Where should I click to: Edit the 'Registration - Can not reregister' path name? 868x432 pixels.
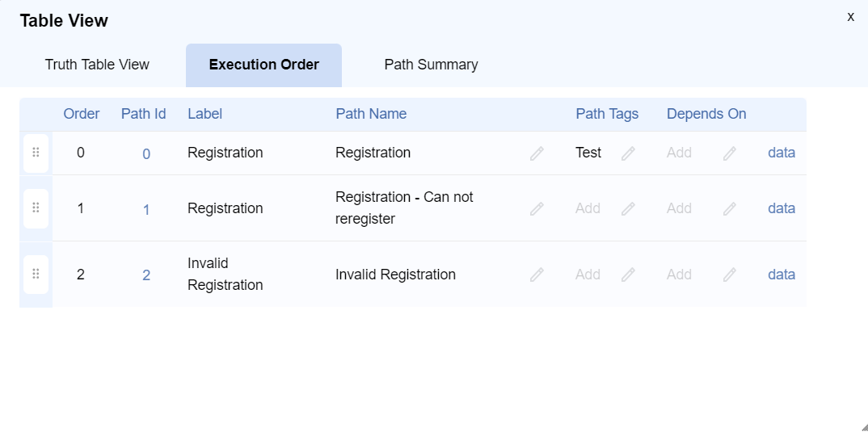537,209
